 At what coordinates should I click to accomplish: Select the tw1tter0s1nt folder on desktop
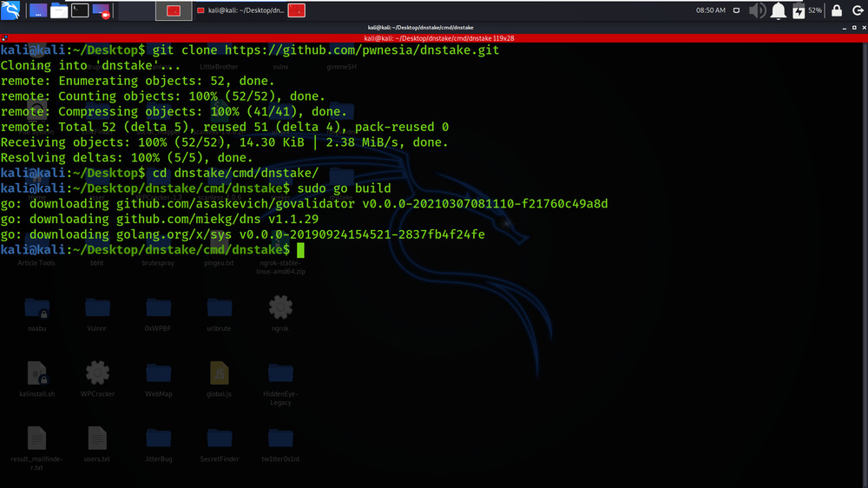(x=280, y=439)
